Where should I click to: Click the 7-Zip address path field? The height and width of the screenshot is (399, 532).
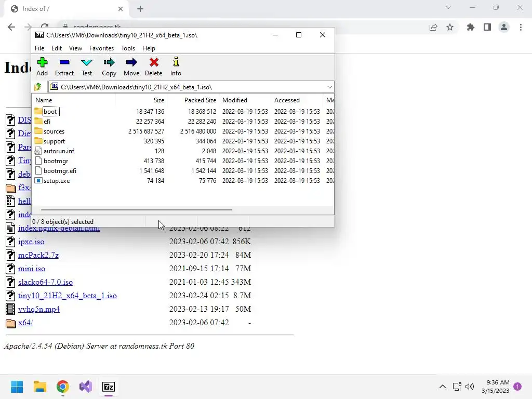[191, 87]
